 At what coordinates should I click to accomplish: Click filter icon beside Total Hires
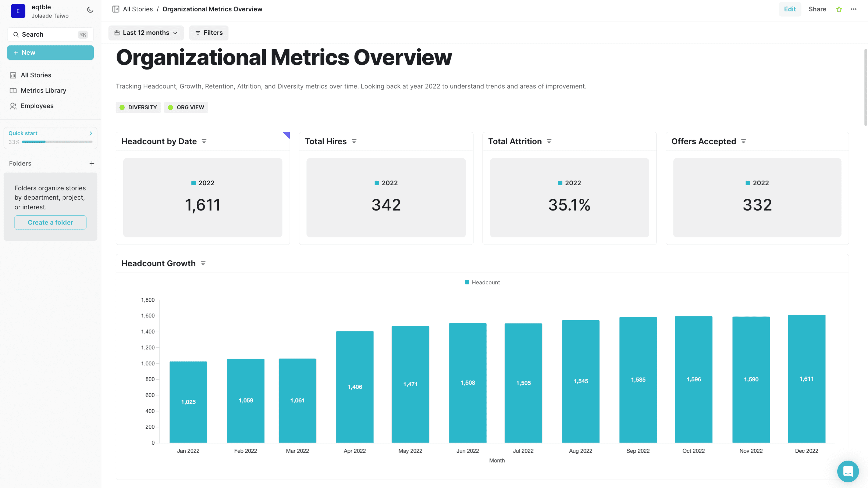point(354,141)
